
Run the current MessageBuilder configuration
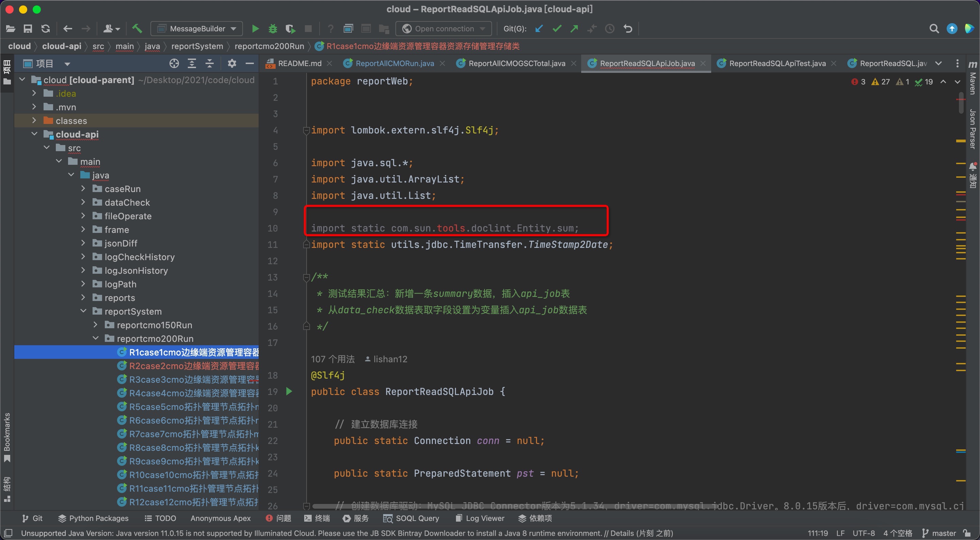(x=255, y=28)
